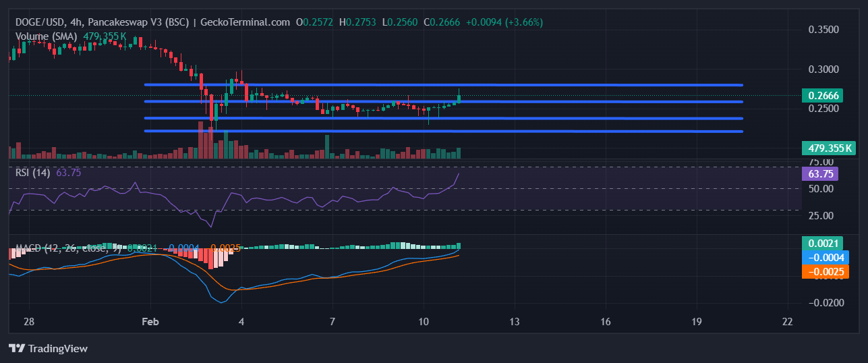Select the RSI (14) indicator label

(x=34, y=172)
